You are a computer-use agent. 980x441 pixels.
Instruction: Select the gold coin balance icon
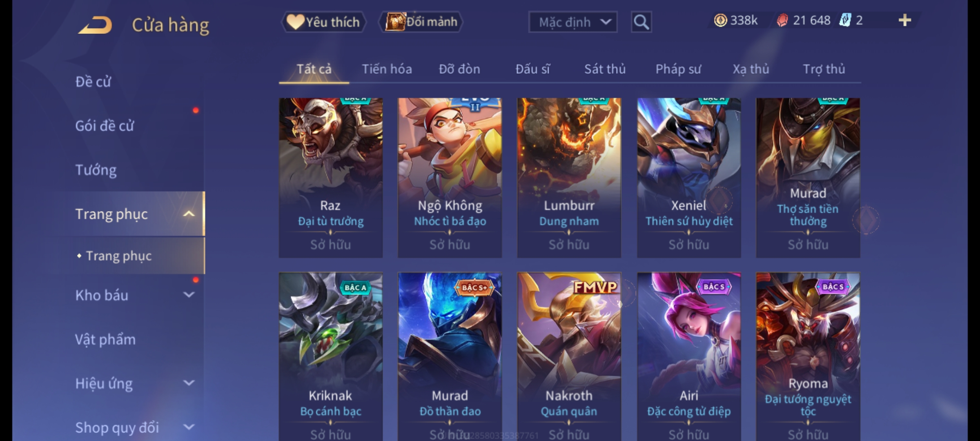(720, 20)
